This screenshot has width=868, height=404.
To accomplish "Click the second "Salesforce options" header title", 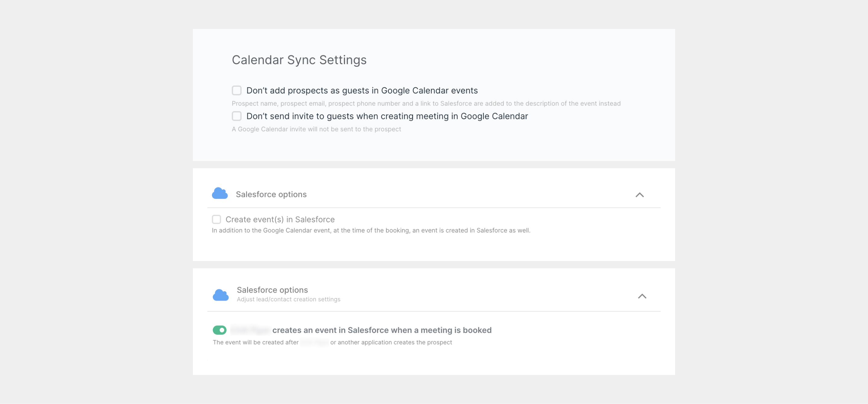I will pos(272,290).
